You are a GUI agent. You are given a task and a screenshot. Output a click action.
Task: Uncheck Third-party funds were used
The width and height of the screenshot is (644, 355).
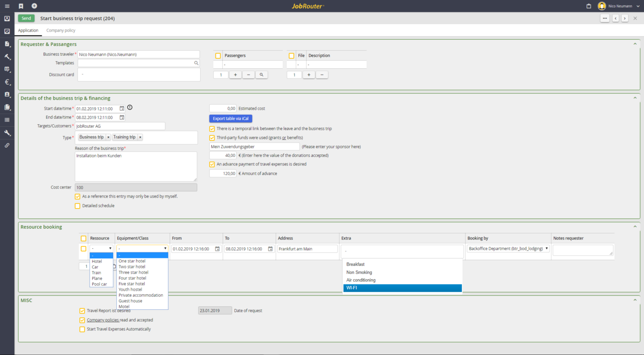point(212,138)
